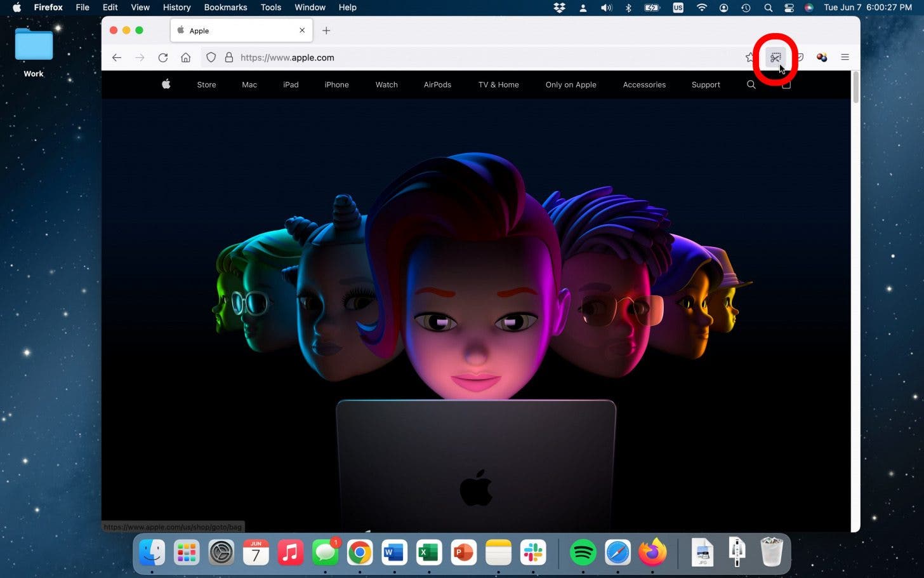The height and width of the screenshot is (578, 924).
Task: Click the tracking protection shield icon
Action: [x=211, y=58]
